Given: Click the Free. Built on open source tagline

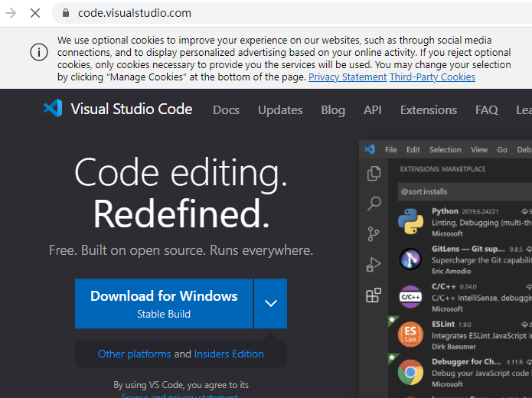Looking at the screenshot, I should (x=181, y=250).
